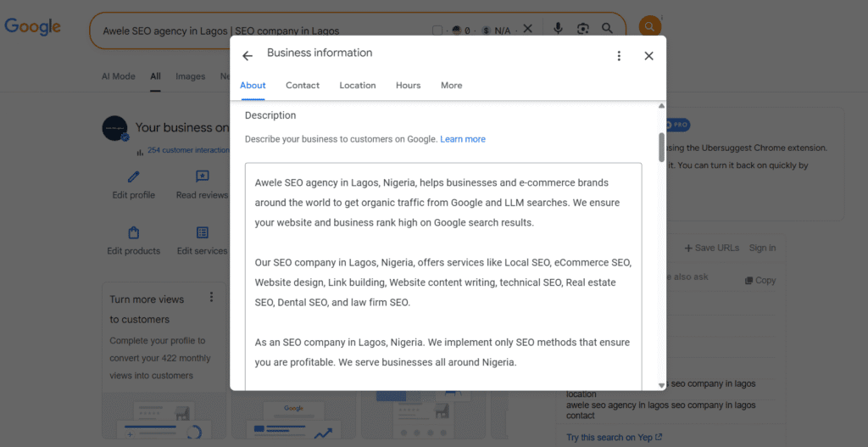Start voice search with the microphone icon
Image resolution: width=868 pixels, height=447 pixels.
(x=558, y=28)
